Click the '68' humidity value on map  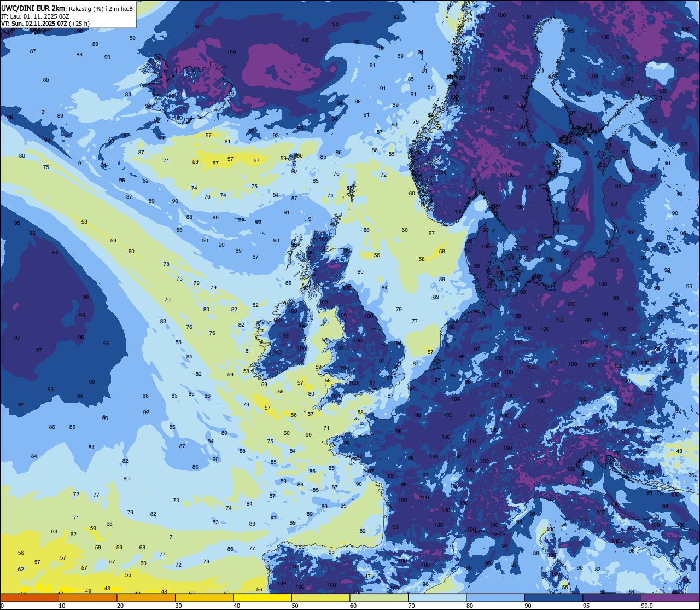142,548
